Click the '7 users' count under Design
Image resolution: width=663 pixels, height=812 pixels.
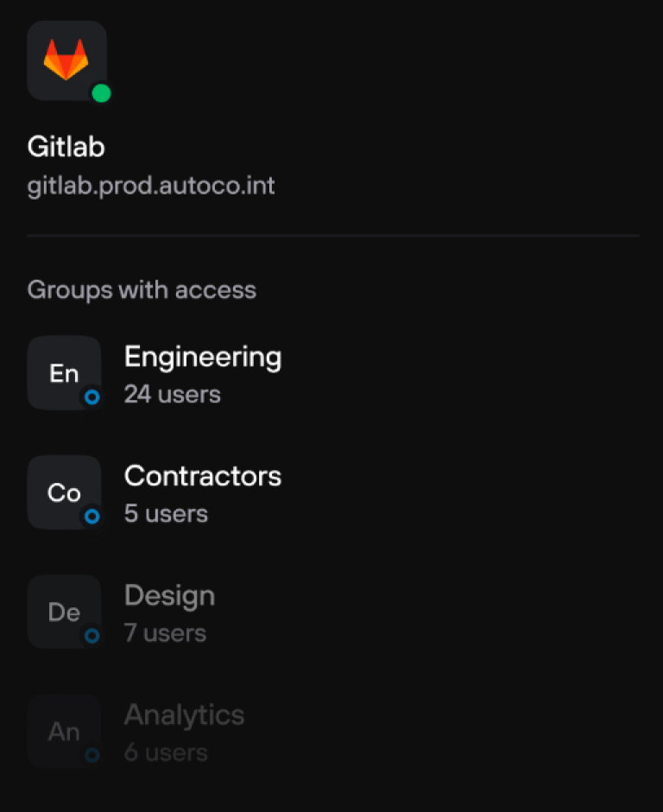click(165, 633)
